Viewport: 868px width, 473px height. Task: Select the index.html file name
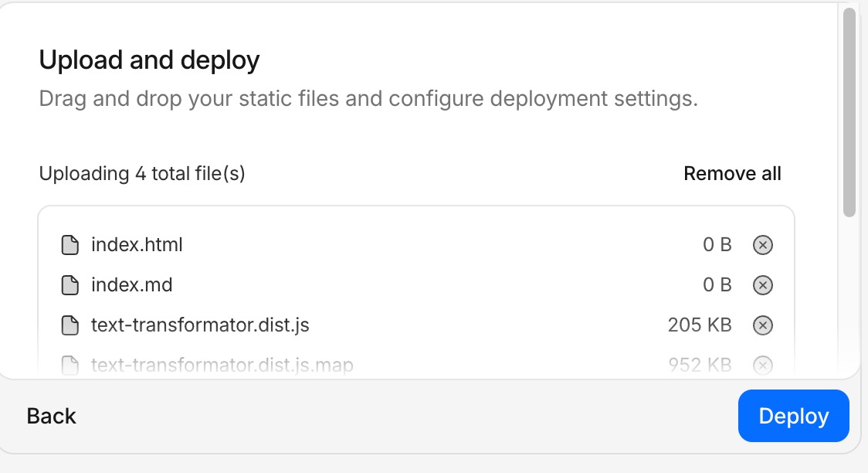click(x=137, y=245)
